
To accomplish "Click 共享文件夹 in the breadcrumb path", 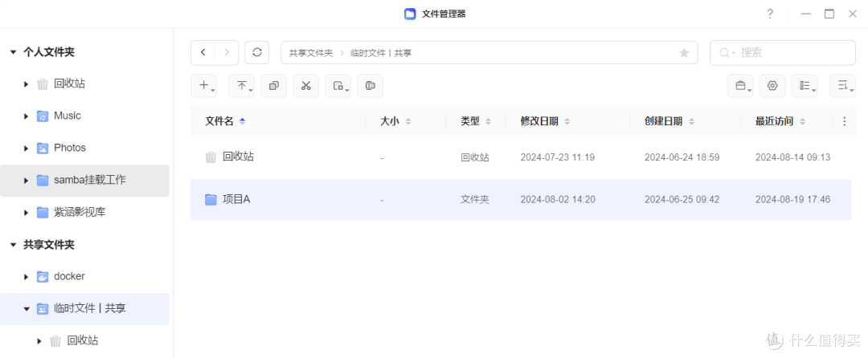I will point(311,53).
